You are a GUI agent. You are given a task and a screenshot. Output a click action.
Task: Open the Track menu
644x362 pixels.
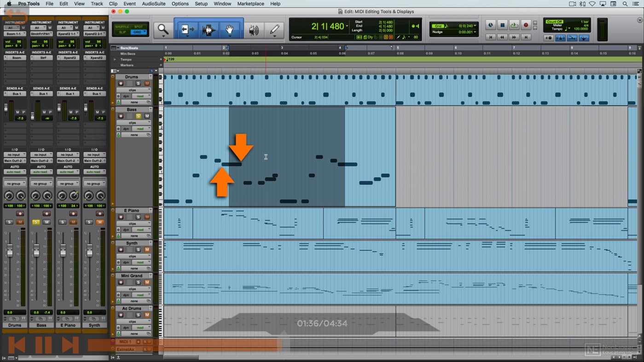(96, 4)
